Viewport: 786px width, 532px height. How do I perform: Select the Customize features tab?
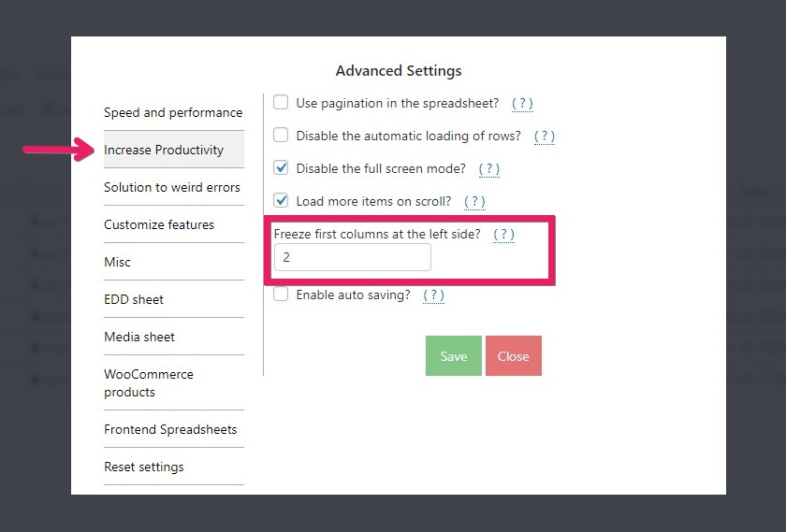pos(159,224)
